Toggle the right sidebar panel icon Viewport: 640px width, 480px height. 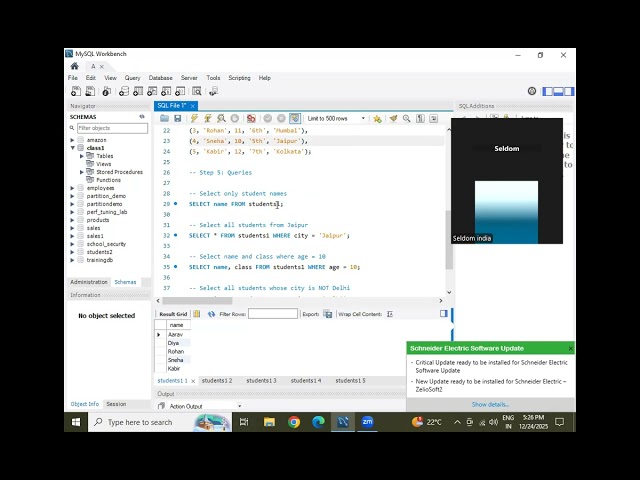[x=569, y=91]
